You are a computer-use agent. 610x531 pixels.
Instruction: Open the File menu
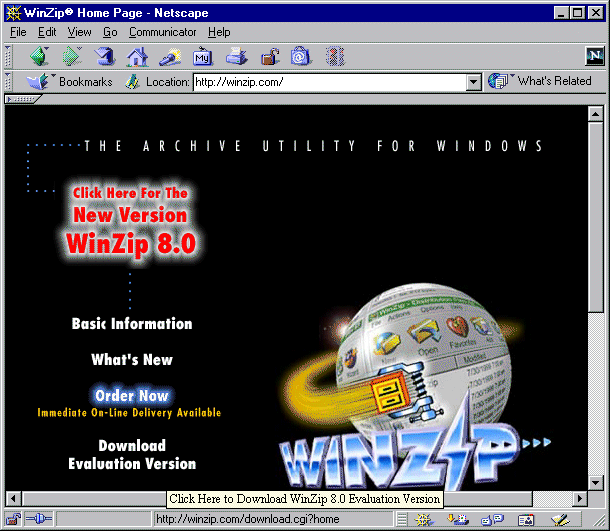18,32
